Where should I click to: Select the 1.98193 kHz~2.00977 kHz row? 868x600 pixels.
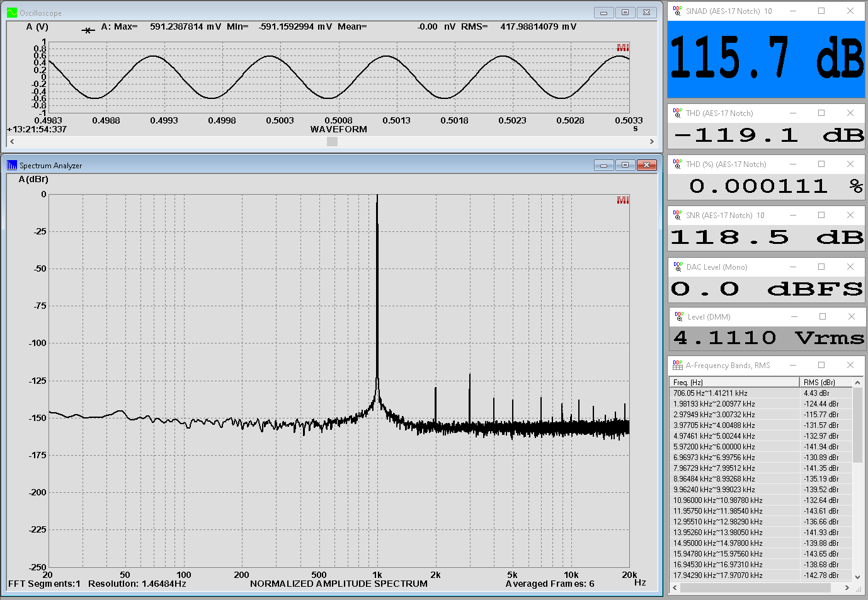click(x=761, y=404)
